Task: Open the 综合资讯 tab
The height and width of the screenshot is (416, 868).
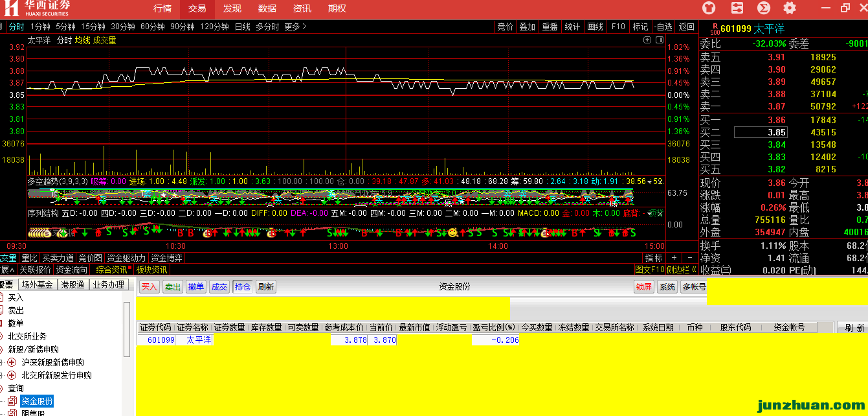Action: tap(111, 270)
